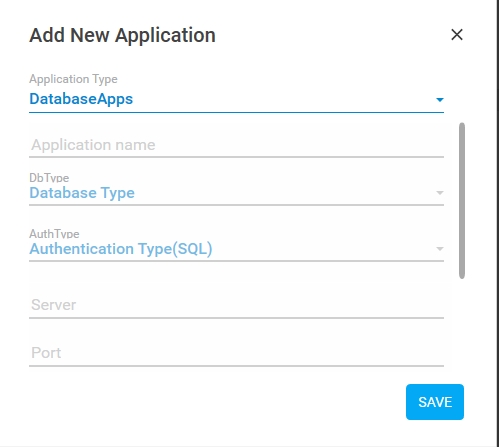
Task: Expand the Authentication Type(SQL) dropdown arrow
Action: 440,249
